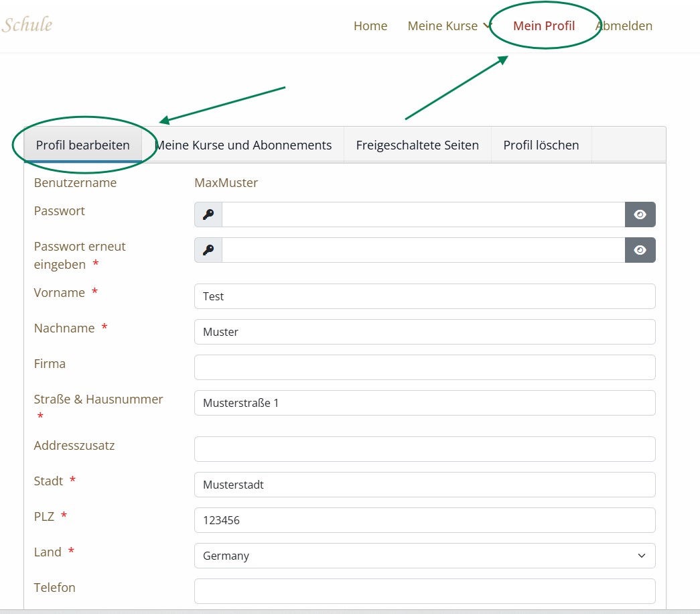
Task: Toggle visibility of repeated password field
Action: pyautogui.click(x=640, y=250)
